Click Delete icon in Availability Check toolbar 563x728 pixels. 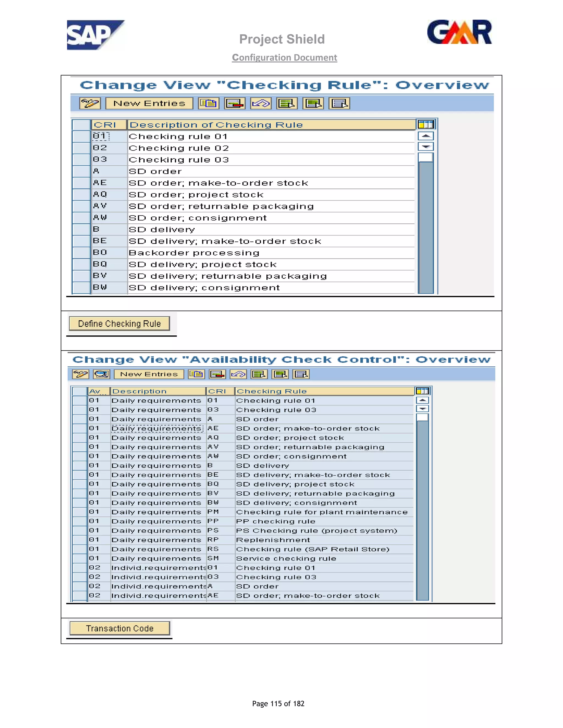click(x=217, y=374)
